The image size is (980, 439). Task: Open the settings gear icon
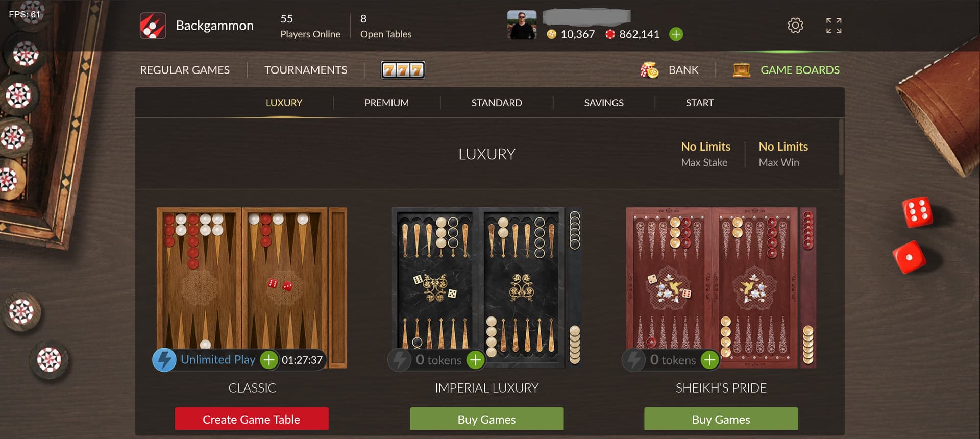pos(795,26)
